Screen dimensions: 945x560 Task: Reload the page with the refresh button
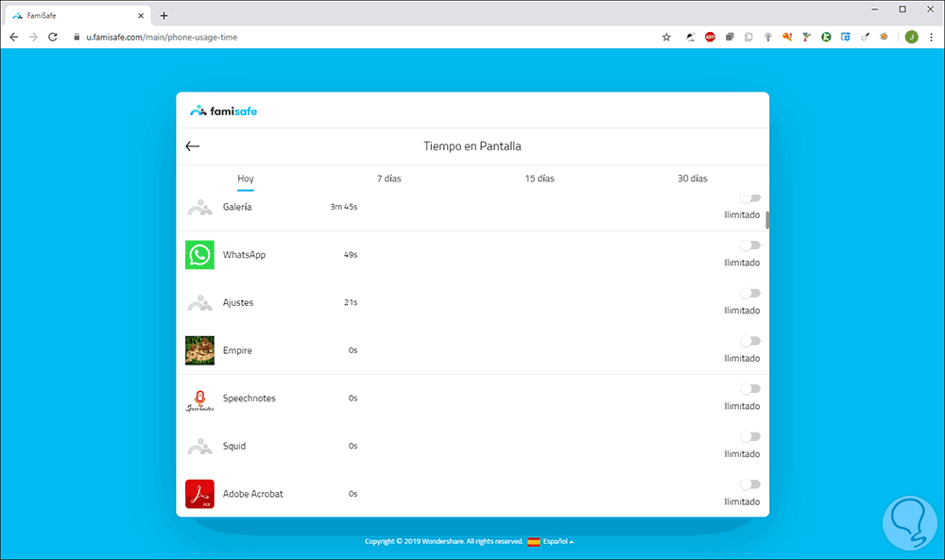click(52, 37)
